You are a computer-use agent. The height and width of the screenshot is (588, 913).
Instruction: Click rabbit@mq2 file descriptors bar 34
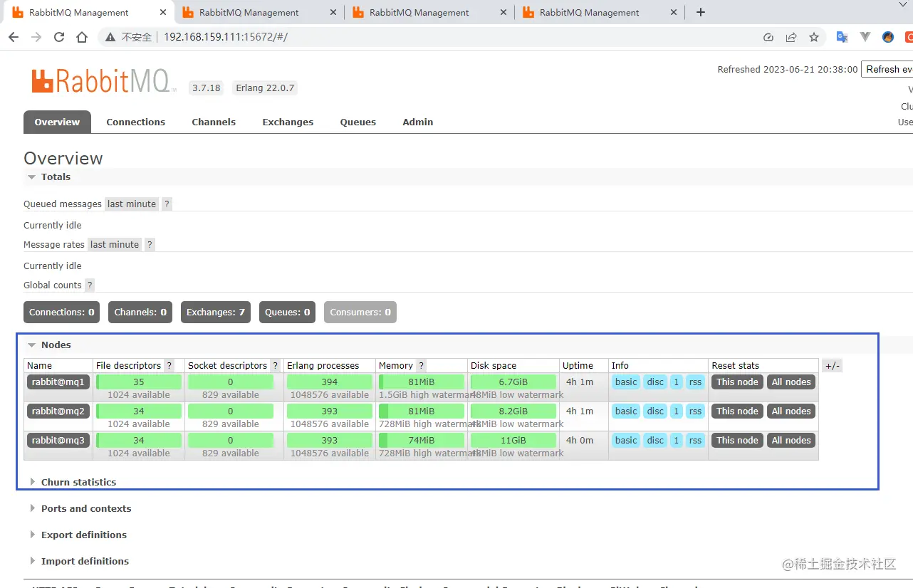[139, 411]
